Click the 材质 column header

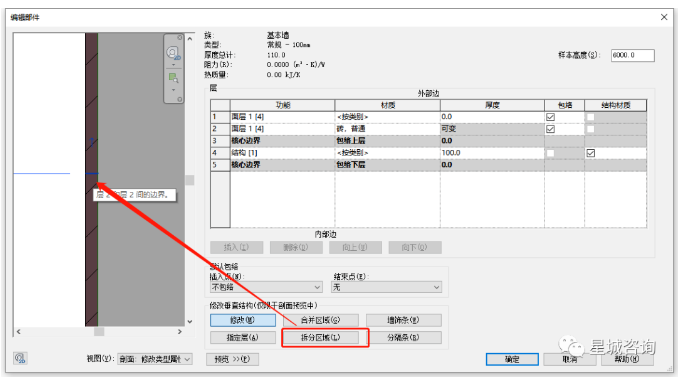388,105
